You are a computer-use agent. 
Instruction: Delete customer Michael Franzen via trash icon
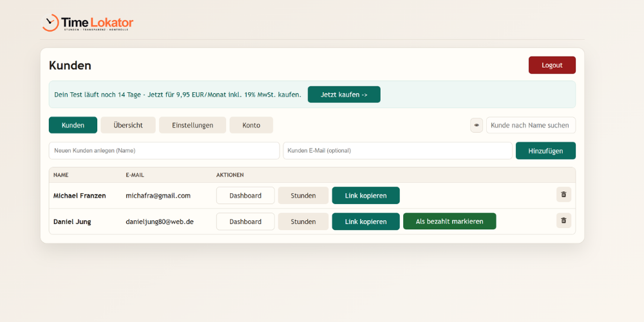click(x=563, y=194)
